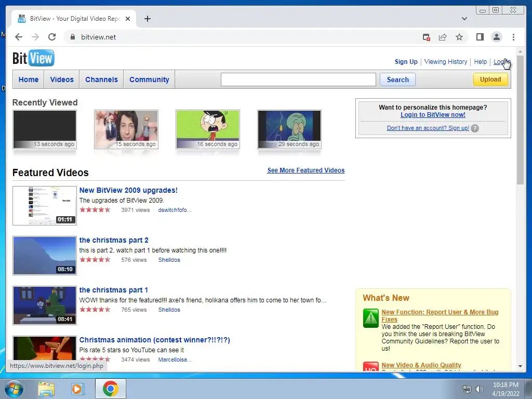Open the Viewing History link
Image resolution: width=532 pixels, height=399 pixels.
pyautogui.click(x=445, y=62)
